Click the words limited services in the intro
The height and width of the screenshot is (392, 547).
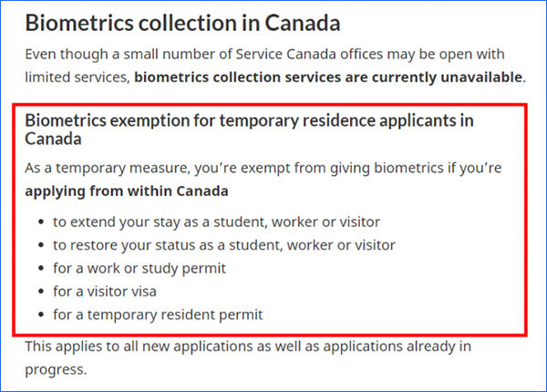point(77,77)
